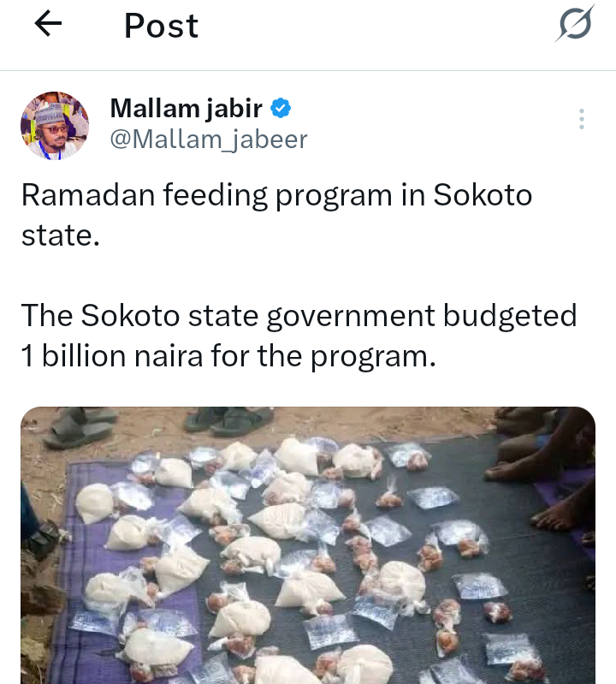Click the display name Mallam jabir
Screen dimensions: 616x684
(186, 109)
